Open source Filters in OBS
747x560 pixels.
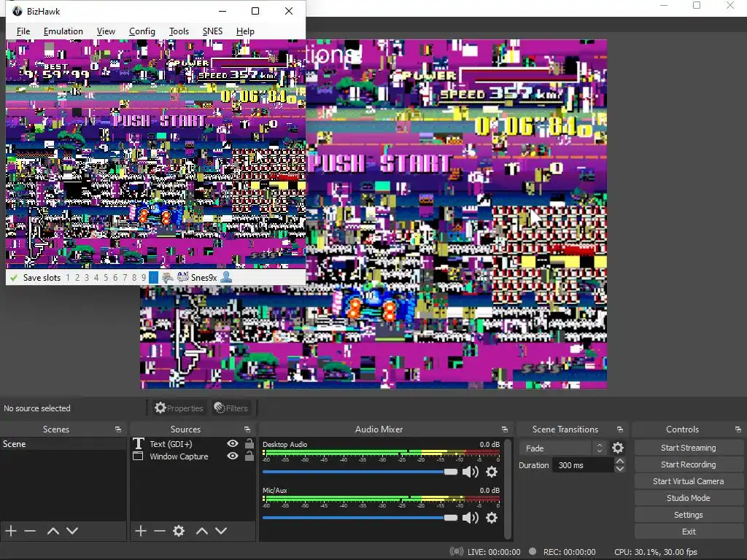231,408
